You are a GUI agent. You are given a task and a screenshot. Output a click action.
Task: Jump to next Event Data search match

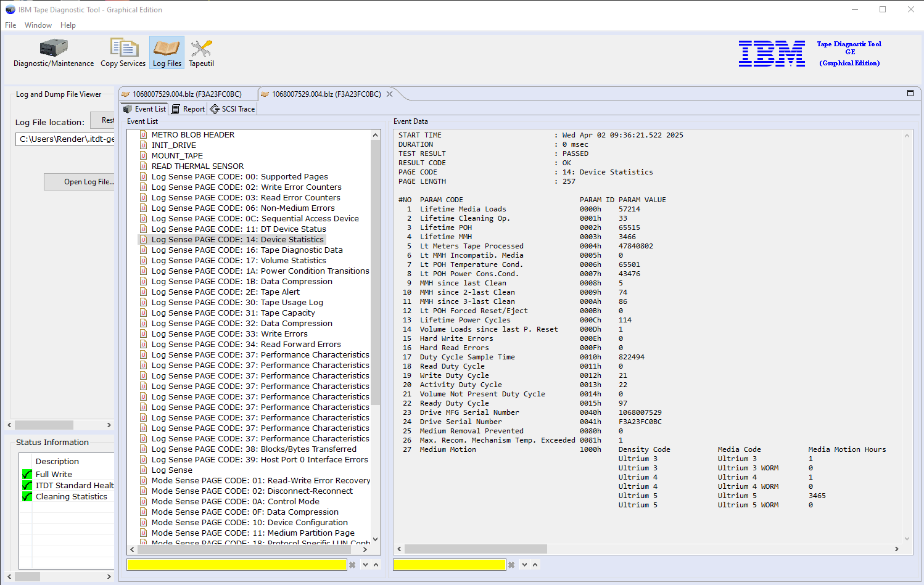525,565
